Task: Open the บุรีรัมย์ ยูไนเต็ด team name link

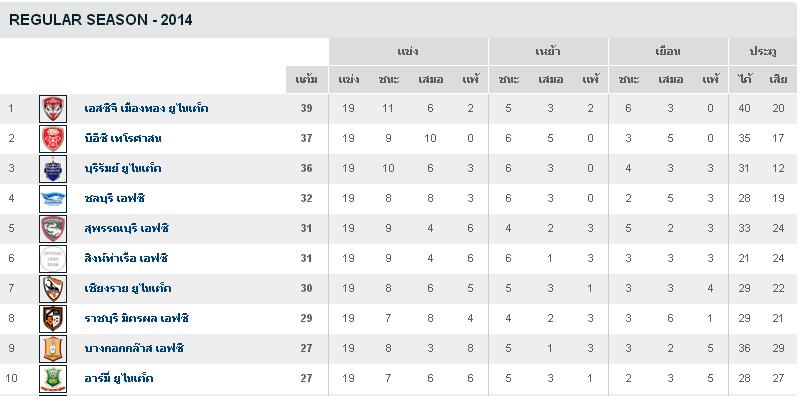Action: click(123, 168)
